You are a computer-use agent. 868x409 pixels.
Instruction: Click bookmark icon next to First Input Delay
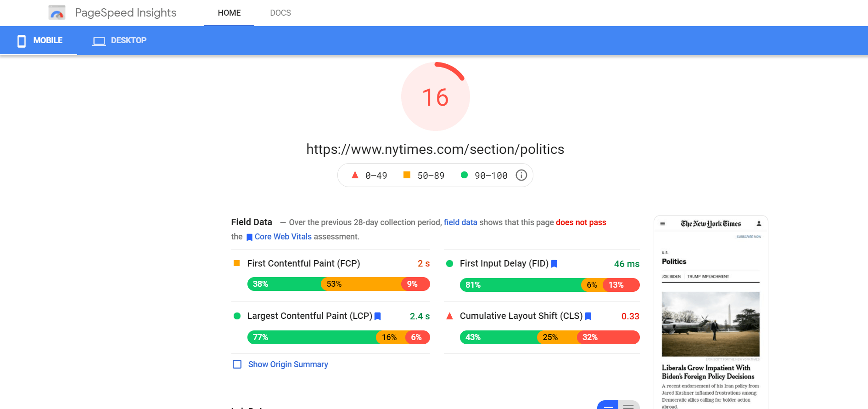tap(554, 264)
